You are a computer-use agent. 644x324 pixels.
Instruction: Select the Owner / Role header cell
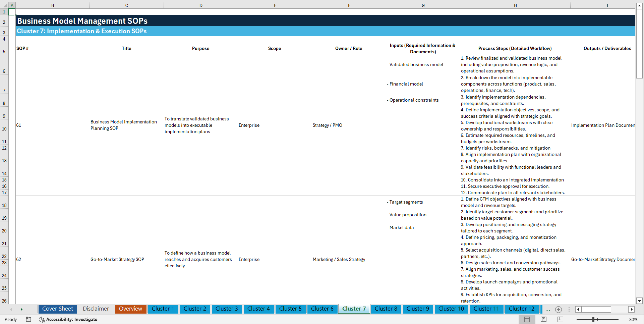[349, 48]
